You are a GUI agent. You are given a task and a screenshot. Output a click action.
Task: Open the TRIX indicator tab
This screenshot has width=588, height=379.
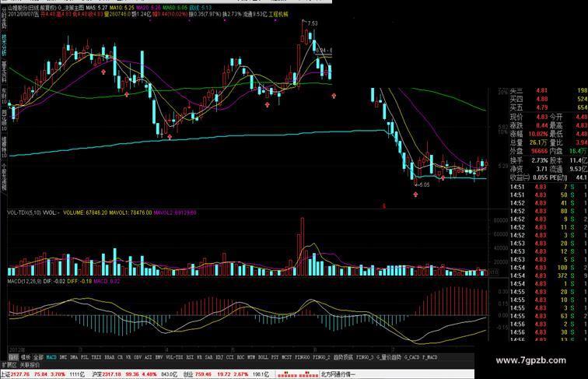pyautogui.click(x=96, y=357)
